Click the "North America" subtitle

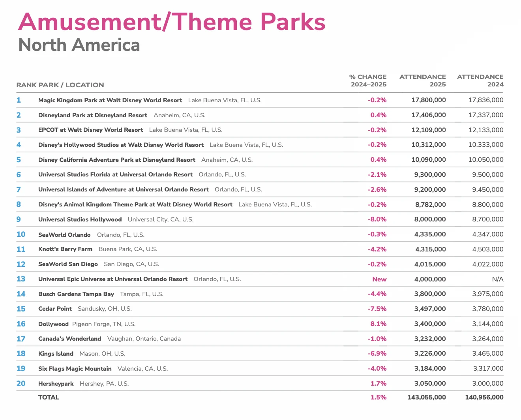point(79,45)
